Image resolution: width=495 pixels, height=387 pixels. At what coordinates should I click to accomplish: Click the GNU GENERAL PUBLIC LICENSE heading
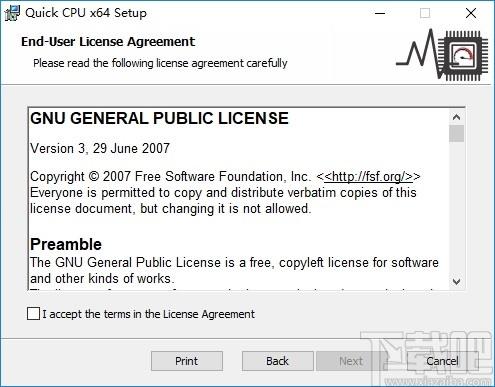pyautogui.click(x=159, y=118)
